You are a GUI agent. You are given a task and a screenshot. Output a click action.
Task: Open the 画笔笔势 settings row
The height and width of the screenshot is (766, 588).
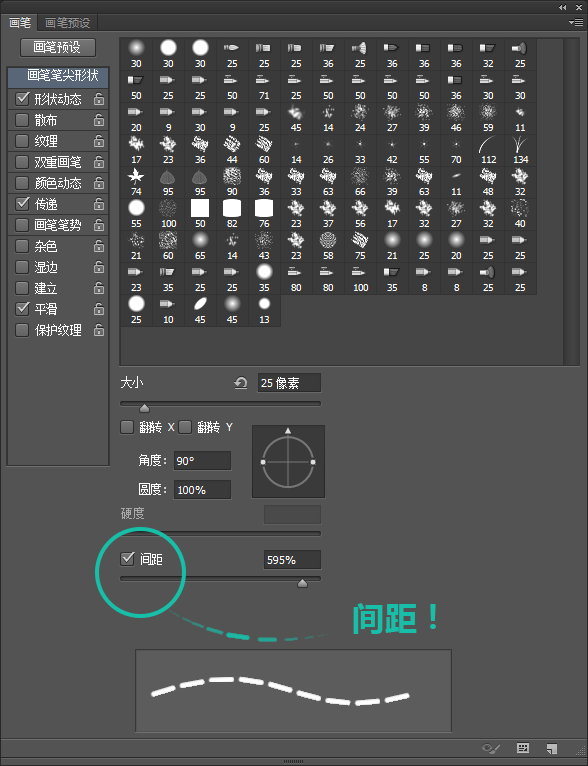tap(58, 225)
